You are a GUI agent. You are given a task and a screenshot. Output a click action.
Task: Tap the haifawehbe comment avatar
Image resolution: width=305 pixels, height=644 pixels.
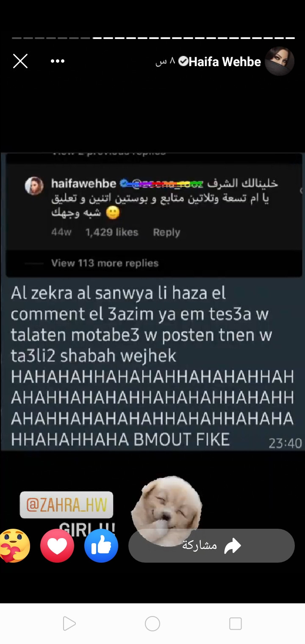click(34, 186)
